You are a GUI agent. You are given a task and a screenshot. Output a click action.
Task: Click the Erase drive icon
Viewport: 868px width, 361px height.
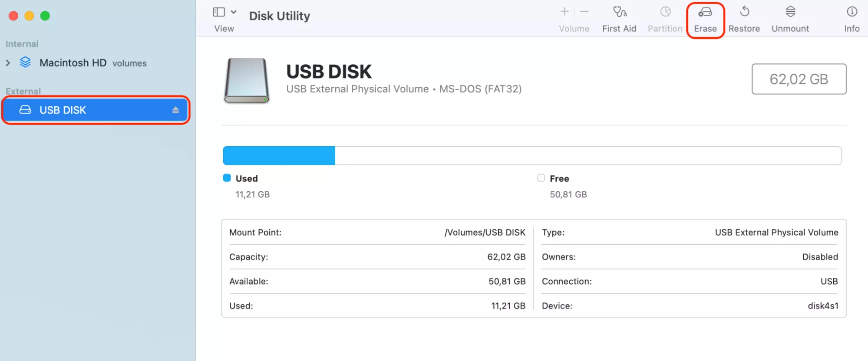click(x=705, y=12)
